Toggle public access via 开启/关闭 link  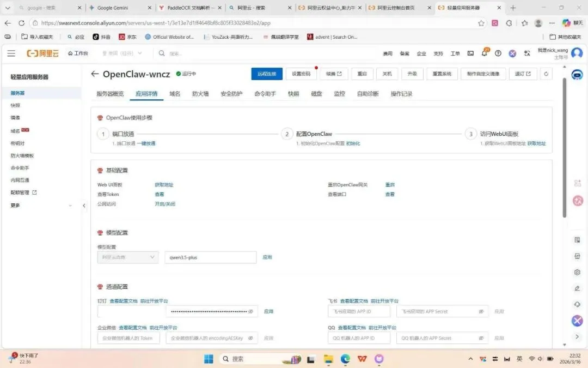[x=165, y=204]
